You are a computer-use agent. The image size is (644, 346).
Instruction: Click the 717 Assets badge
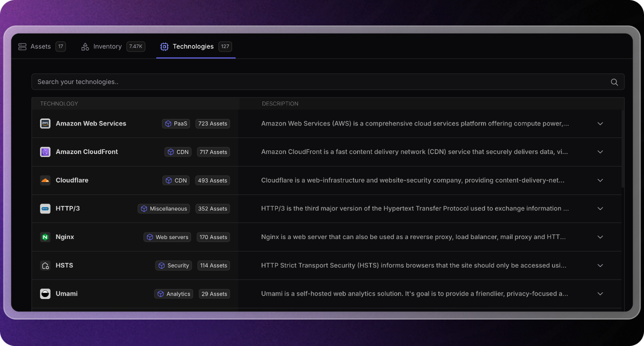[x=213, y=152]
